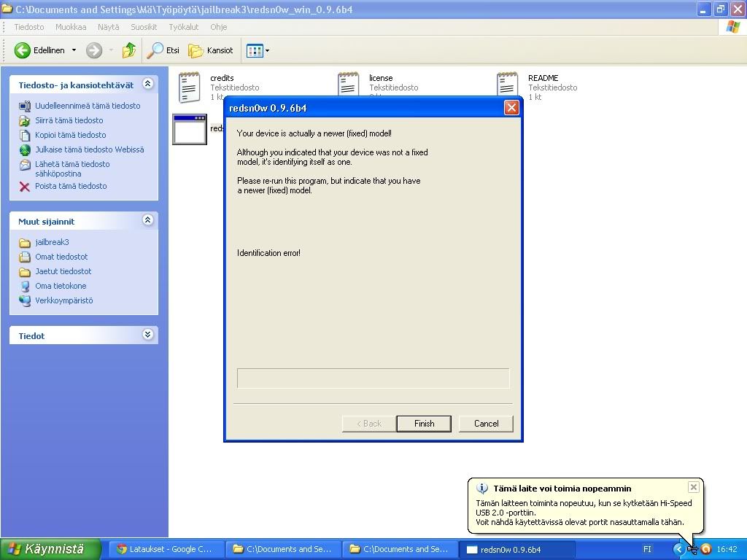Expand the Tiedot panel
This screenshot has width=747, height=560.
point(147,334)
